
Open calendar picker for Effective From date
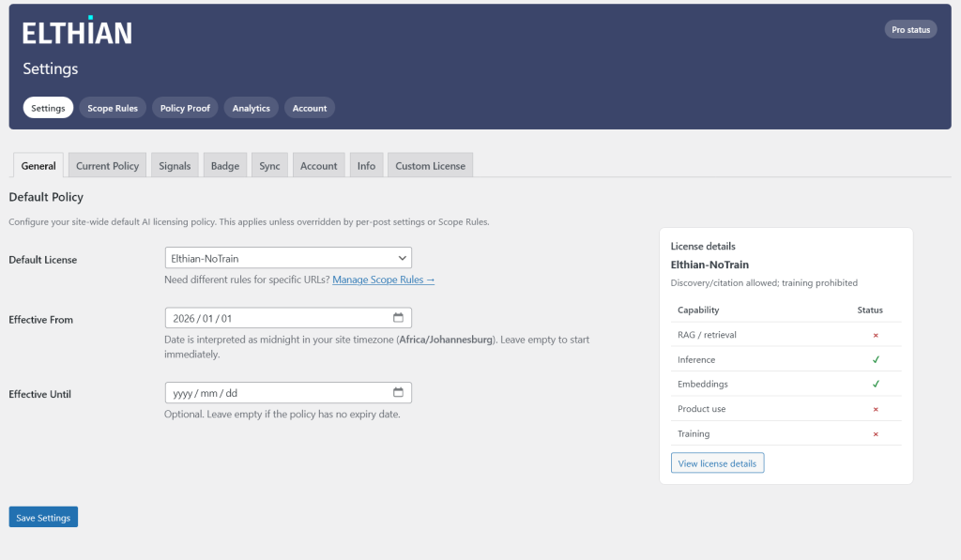(x=398, y=318)
